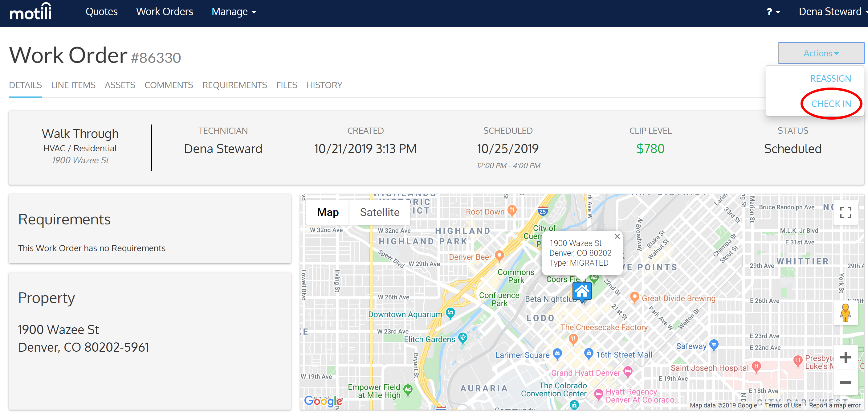Click work order number #86330

[x=156, y=58]
